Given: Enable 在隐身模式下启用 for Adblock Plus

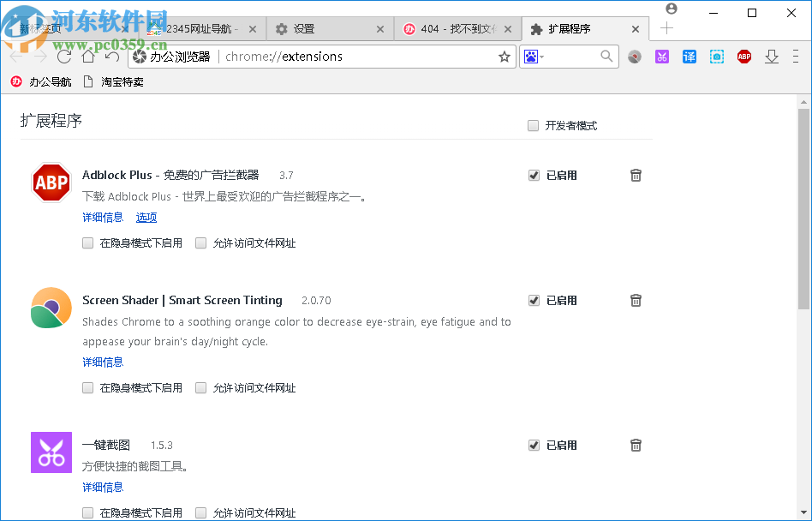Looking at the screenshot, I should pos(87,243).
